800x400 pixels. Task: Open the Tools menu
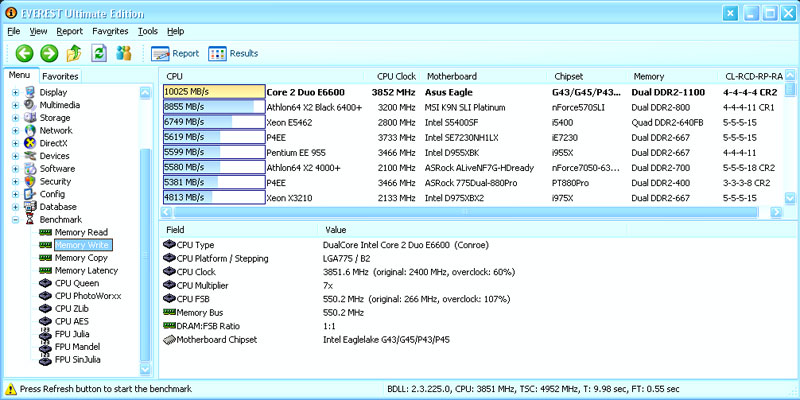(x=148, y=31)
